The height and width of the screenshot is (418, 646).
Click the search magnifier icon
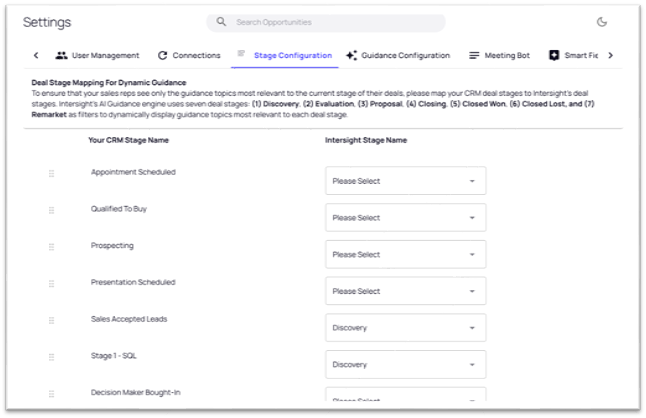[x=221, y=21]
